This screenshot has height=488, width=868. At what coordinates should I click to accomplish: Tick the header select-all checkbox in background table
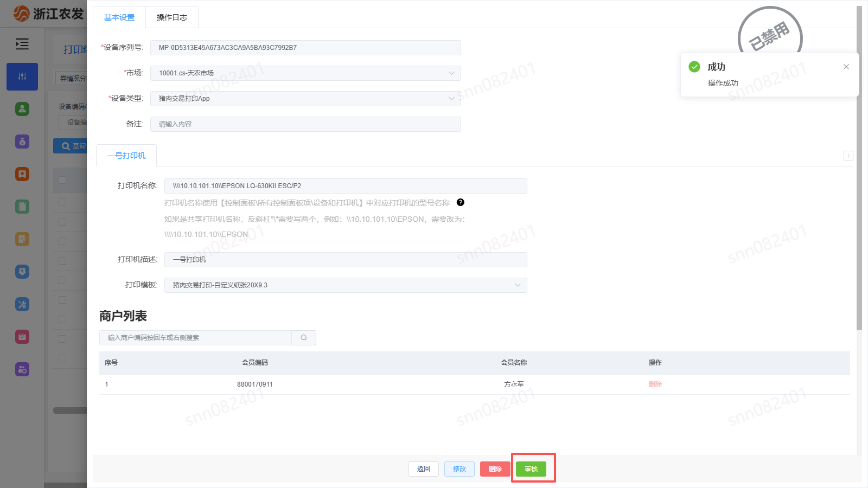(x=62, y=180)
